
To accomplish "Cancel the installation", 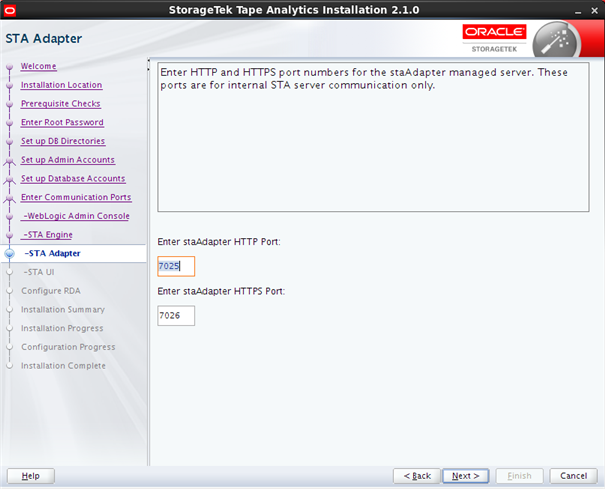I will pos(573,476).
